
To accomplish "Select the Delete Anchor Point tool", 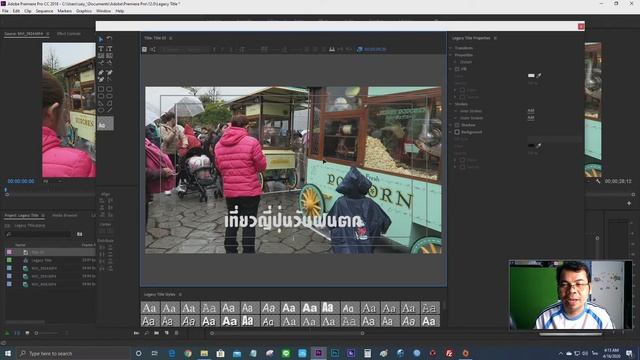I will (x=109, y=72).
